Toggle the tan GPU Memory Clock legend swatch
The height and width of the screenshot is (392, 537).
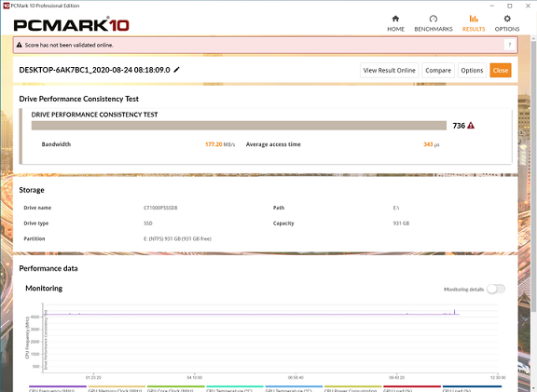pyautogui.click(x=117, y=386)
